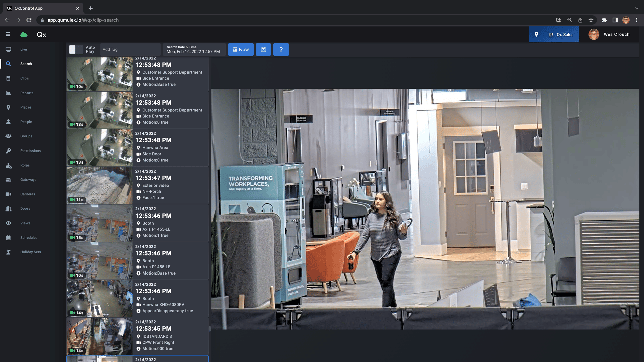Viewport: 644px width, 362px height.
Task: Click the Gateways sidebar icon
Action: tap(8, 180)
